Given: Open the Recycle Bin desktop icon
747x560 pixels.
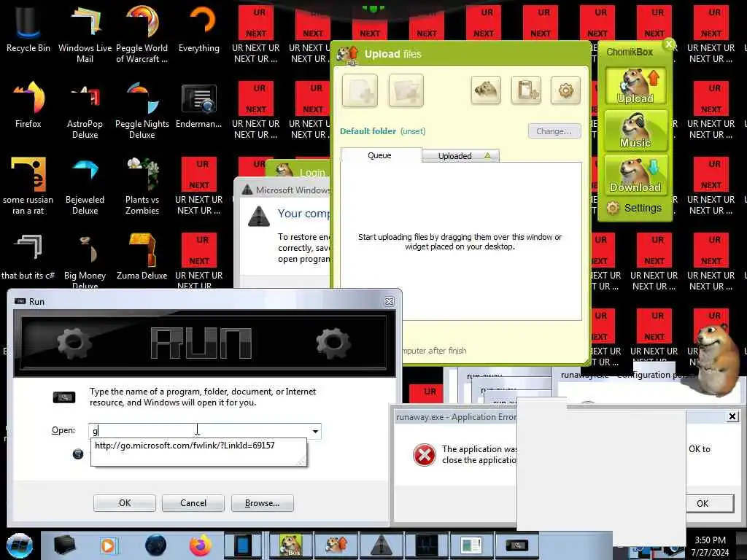Looking at the screenshot, I should tap(28, 28).
